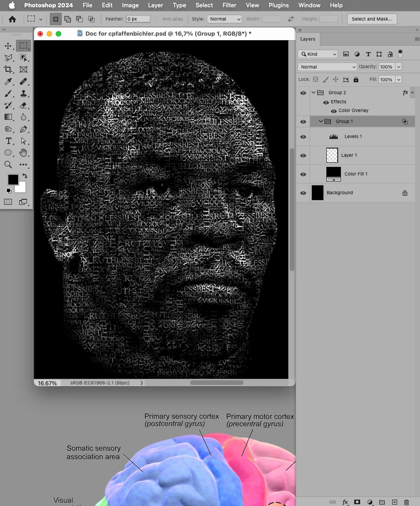Image resolution: width=420 pixels, height=506 pixels.
Task: Toggle Quick Mask mode
Action: point(8,202)
